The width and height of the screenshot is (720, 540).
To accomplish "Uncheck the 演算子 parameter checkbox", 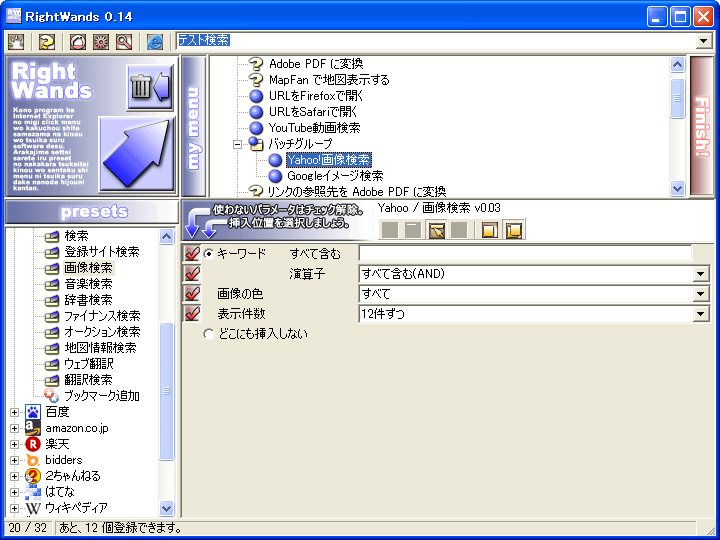I will coord(192,274).
